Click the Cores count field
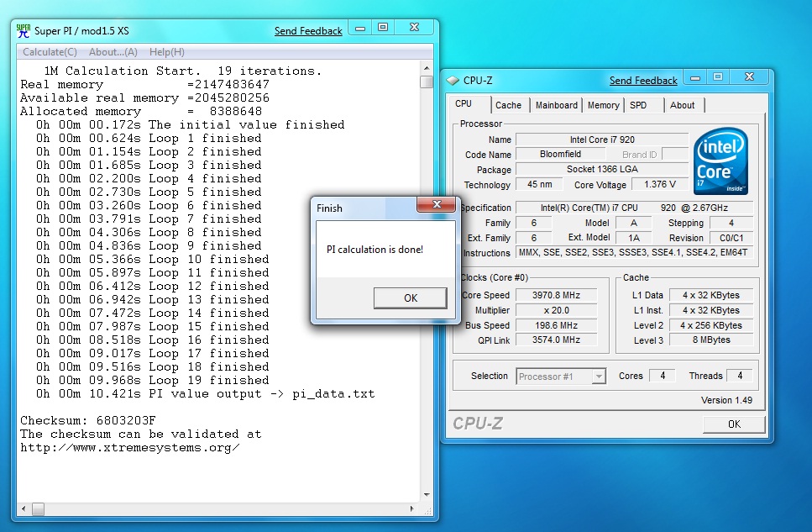 663,376
